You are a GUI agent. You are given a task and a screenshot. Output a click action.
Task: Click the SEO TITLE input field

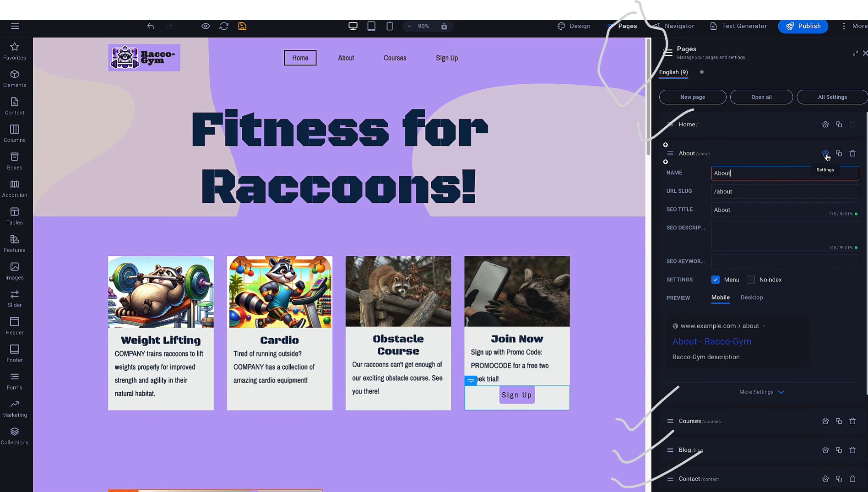(x=785, y=210)
